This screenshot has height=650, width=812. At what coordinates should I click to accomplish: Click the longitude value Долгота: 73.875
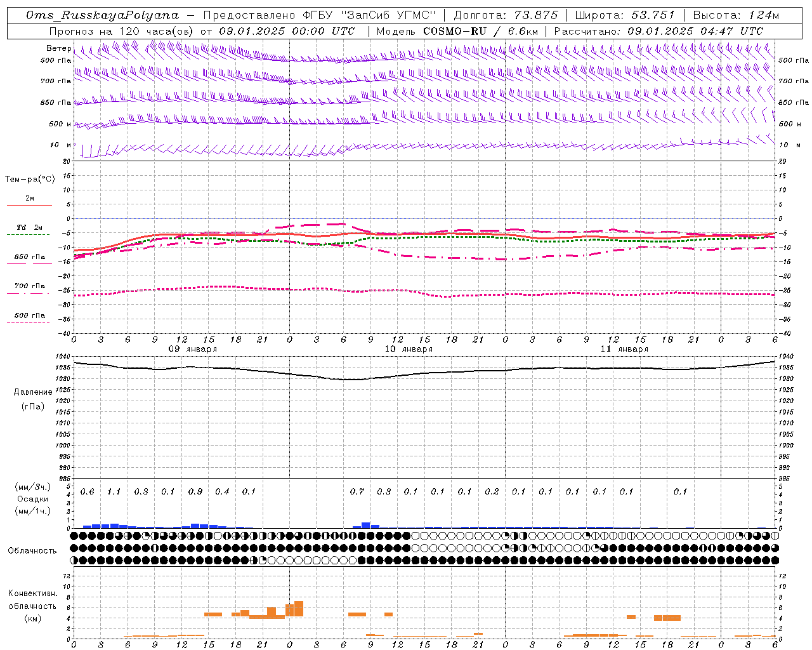click(x=506, y=15)
